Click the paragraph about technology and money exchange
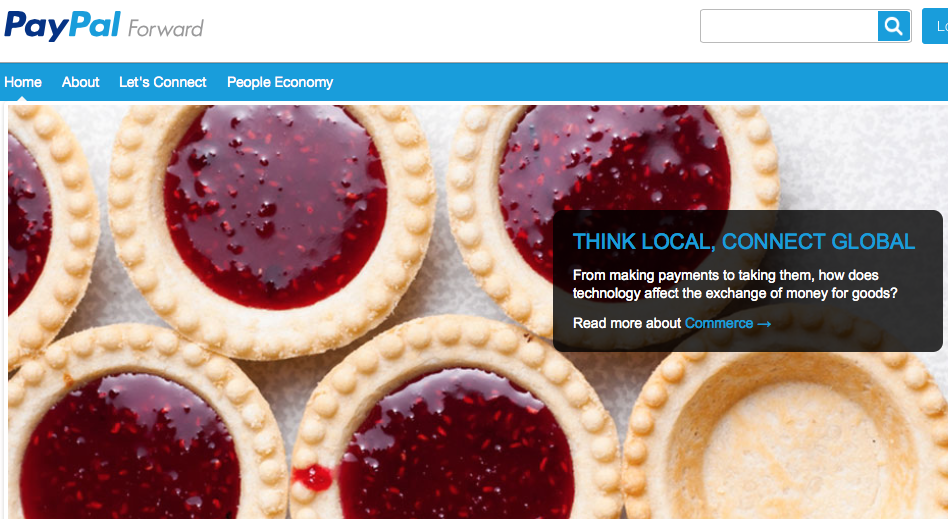The height and width of the screenshot is (519, 948). (735, 284)
